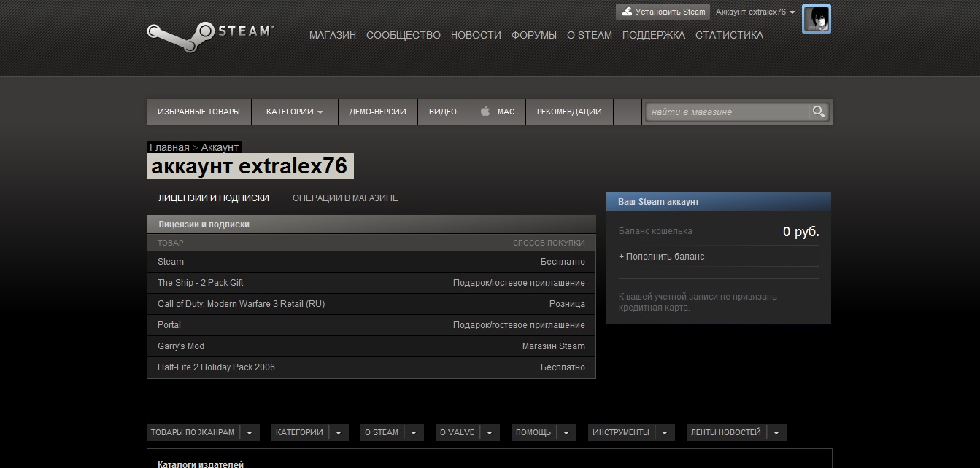Open the МАГАЗИН menu

(x=333, y=35)
